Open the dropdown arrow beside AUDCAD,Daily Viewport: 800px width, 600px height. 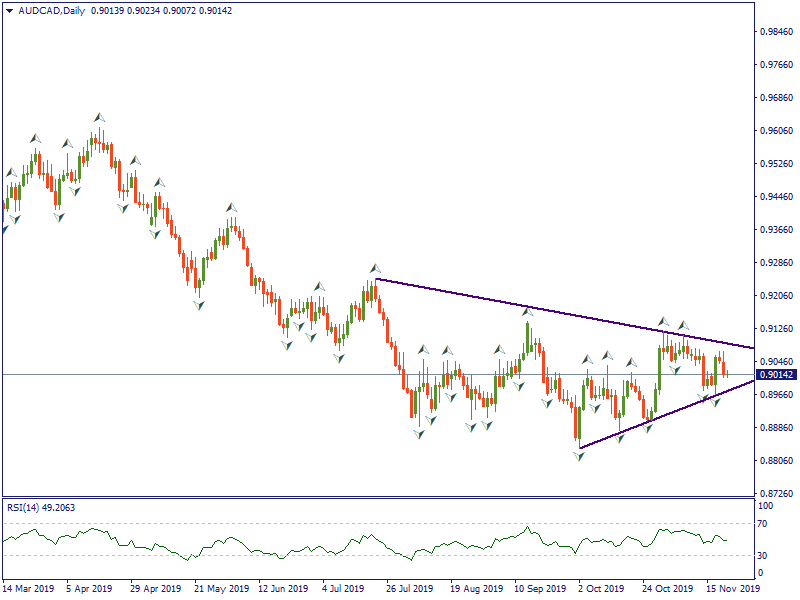click(9, 10)
